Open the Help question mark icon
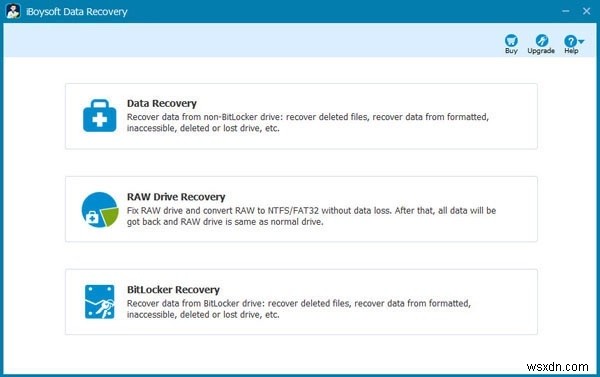 tap(570, 41)
